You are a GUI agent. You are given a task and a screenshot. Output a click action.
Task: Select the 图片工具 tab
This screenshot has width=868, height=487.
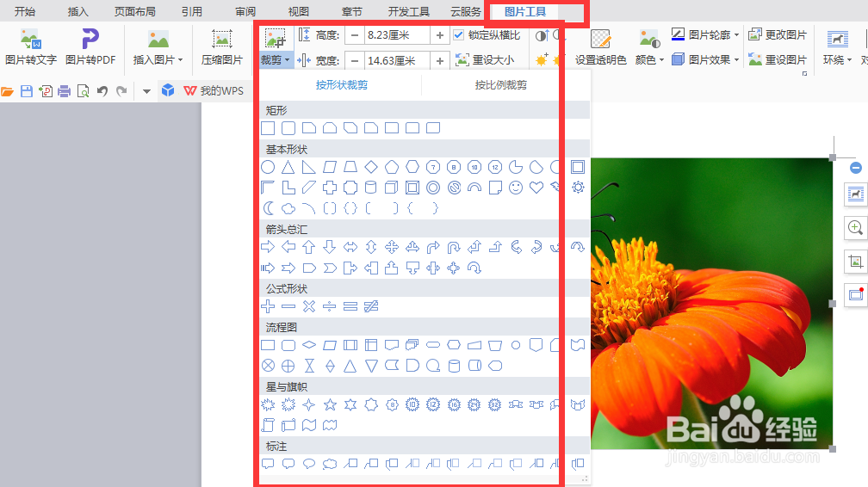tap(524, 12)
